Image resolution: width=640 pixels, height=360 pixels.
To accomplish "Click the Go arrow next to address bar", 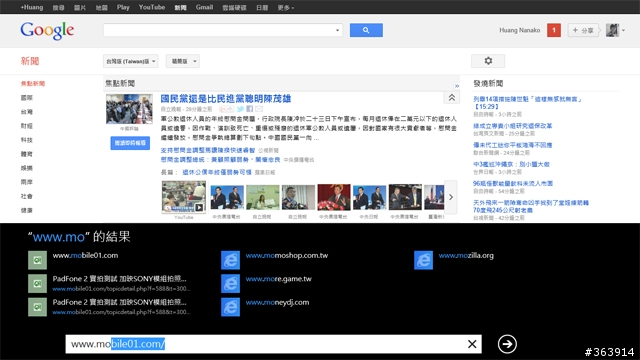I will pyautogui.click(x=507, y=344).
